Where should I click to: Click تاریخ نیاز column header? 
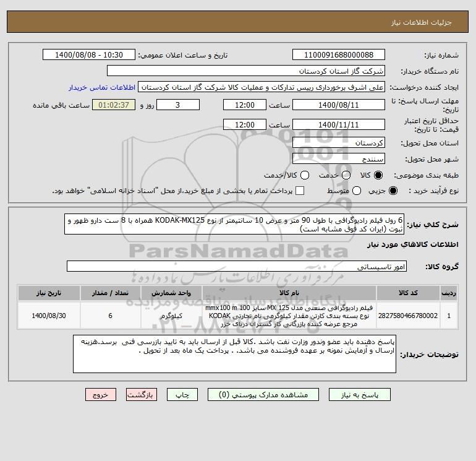(49, 293)
